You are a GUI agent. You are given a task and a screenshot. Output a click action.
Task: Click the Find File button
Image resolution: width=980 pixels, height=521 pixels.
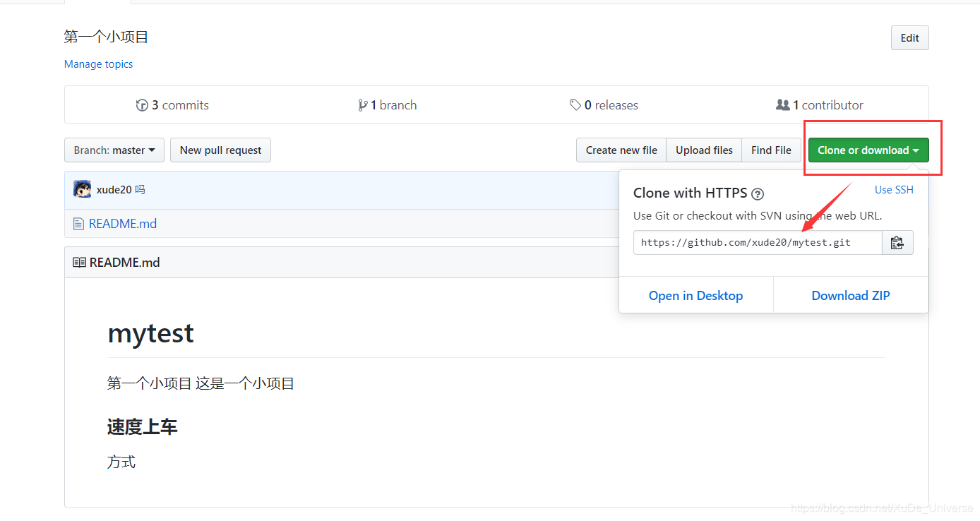[x=771, y=150]
